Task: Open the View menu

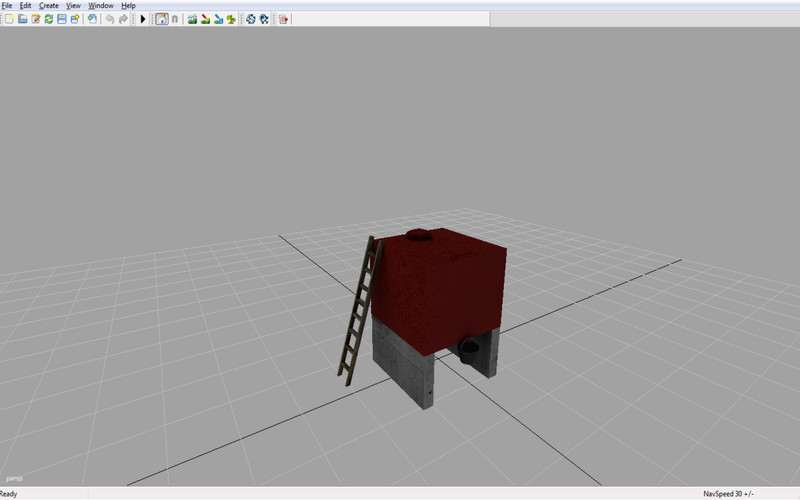Action: [x=73, y=5]
